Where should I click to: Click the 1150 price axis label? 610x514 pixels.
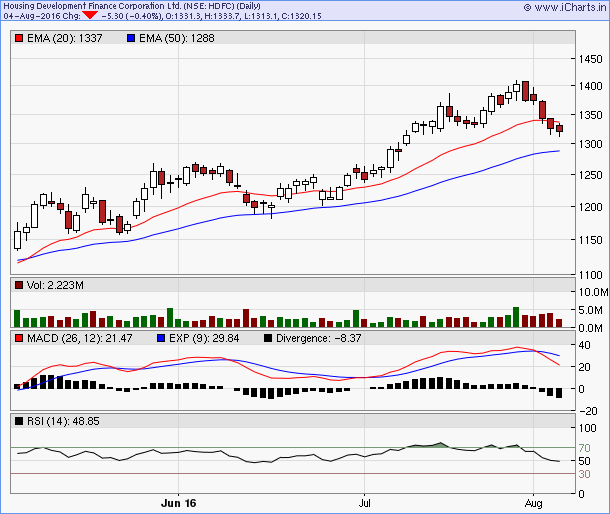click(x=590, y=240)
